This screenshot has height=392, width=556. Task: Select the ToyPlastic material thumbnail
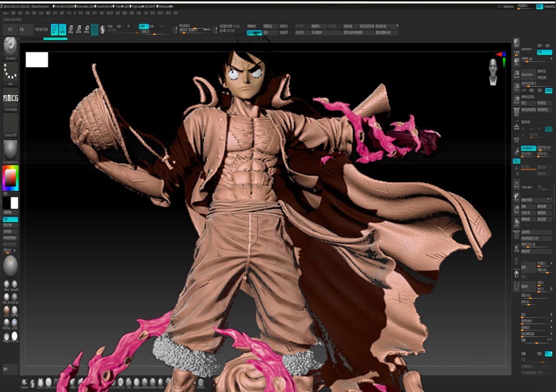(x=15, y=311)
